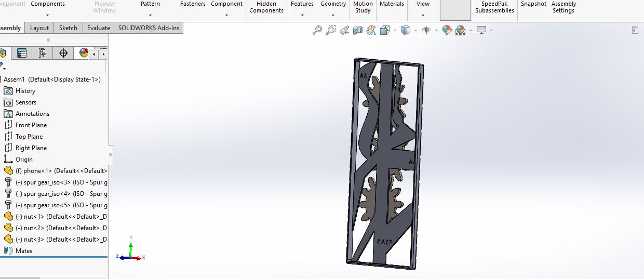Toggle Hide/Show Items eye icon
The width and height of the screenshot is (644, 279).
click(x=426, y=31)
